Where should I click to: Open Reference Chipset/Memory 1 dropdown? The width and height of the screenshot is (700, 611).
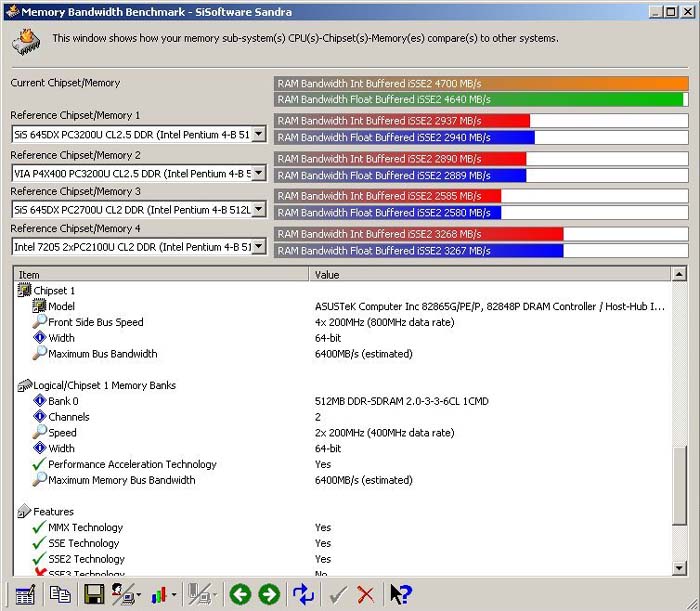point(259,134)
